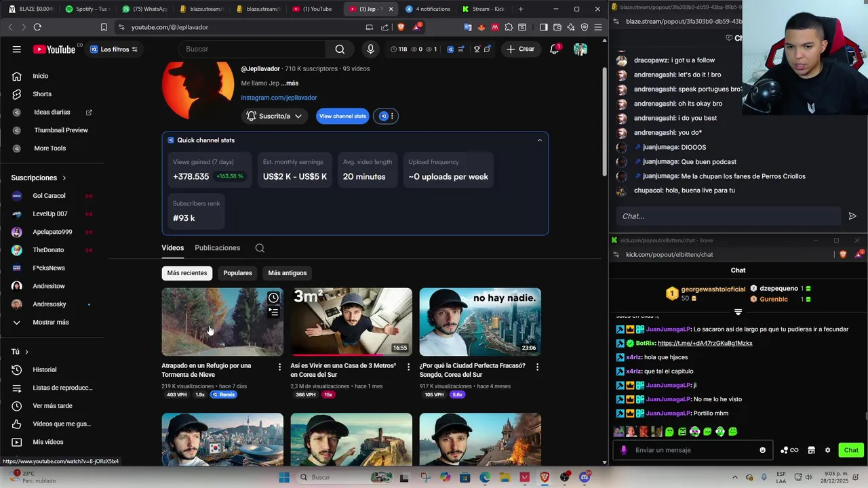Open emoji picker in Kick chat
868x488 pixels.
pyautogui.click(x=762, y=450)
